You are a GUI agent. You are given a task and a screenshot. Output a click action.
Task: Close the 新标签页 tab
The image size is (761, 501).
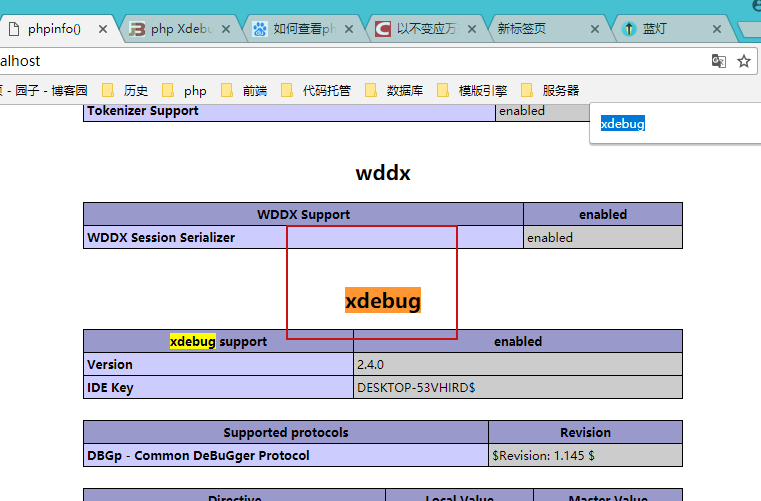tap(595, 29)
